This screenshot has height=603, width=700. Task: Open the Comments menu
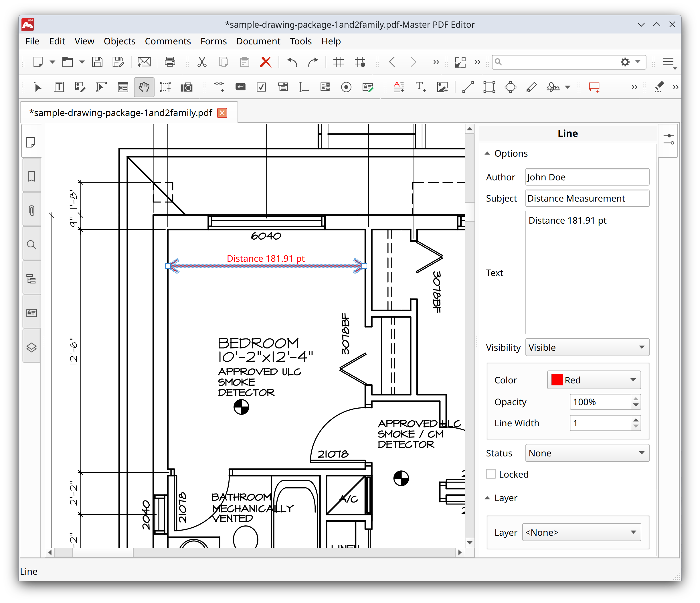(168, 41)
